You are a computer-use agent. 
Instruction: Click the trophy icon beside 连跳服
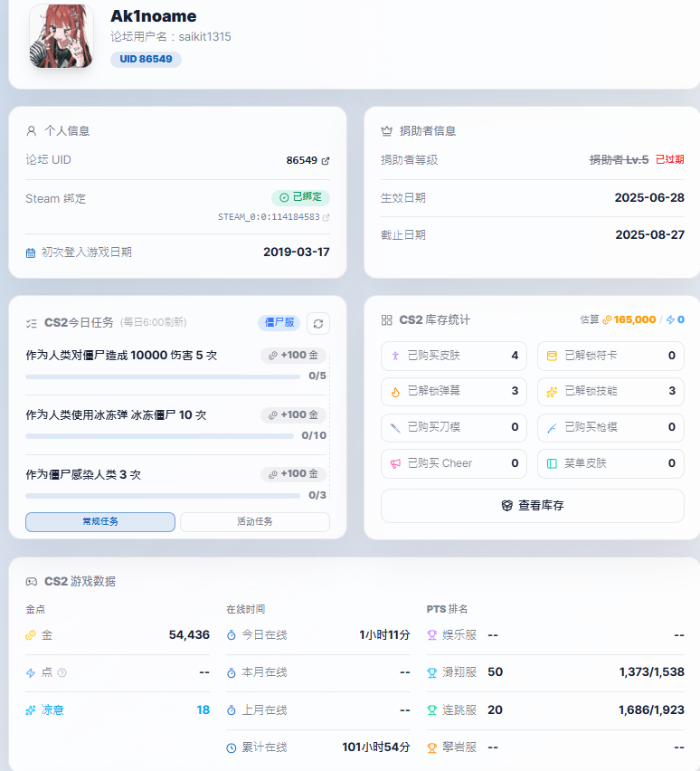point(432,710)
